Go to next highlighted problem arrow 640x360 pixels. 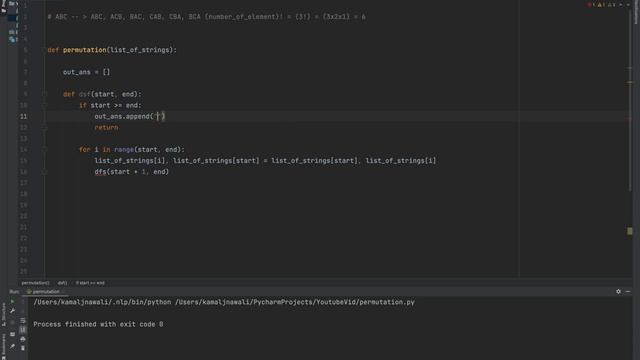point(628,5)
